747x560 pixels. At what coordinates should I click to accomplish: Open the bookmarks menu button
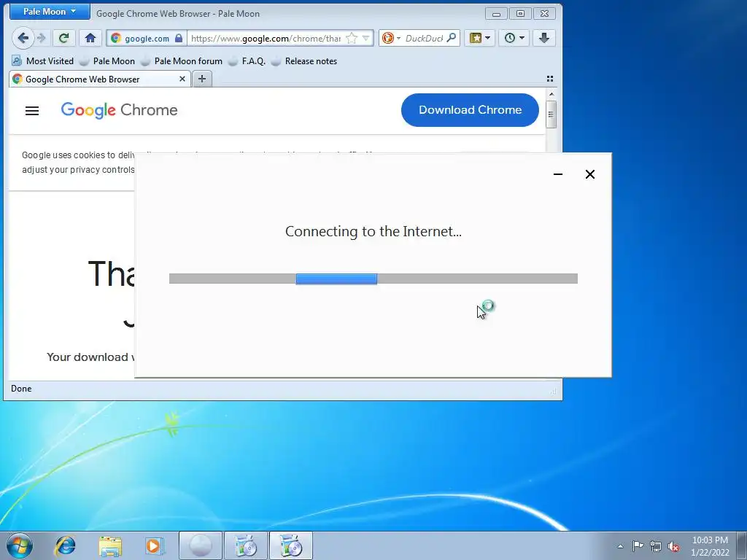click(x=480, y=38)
